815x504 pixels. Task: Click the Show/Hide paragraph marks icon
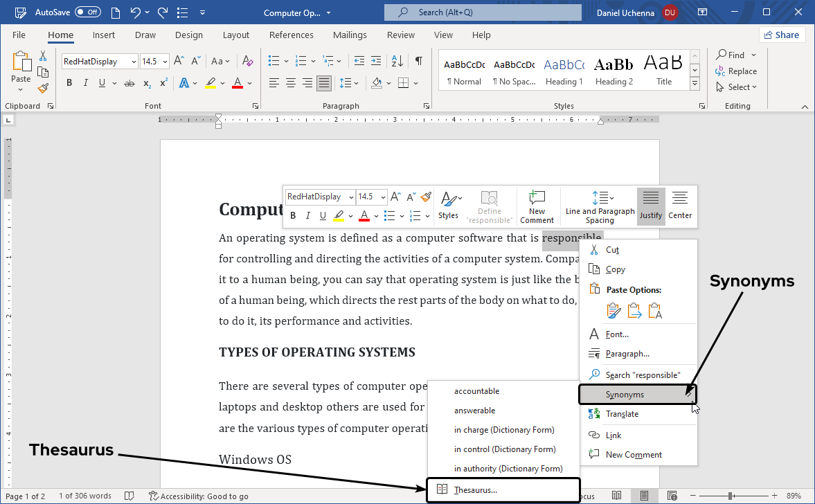pyautogui.click(x=418, y=61)
